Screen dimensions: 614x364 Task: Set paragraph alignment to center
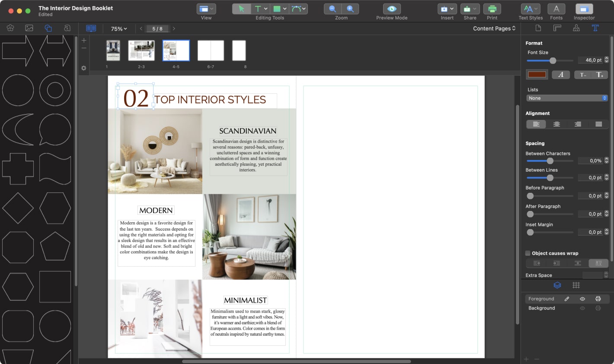click(556, 124)
